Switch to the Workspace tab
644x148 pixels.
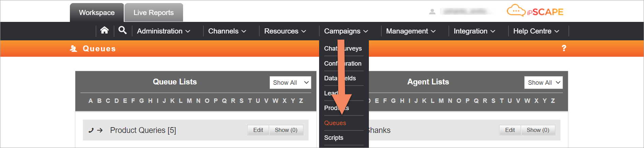(97, 13)
